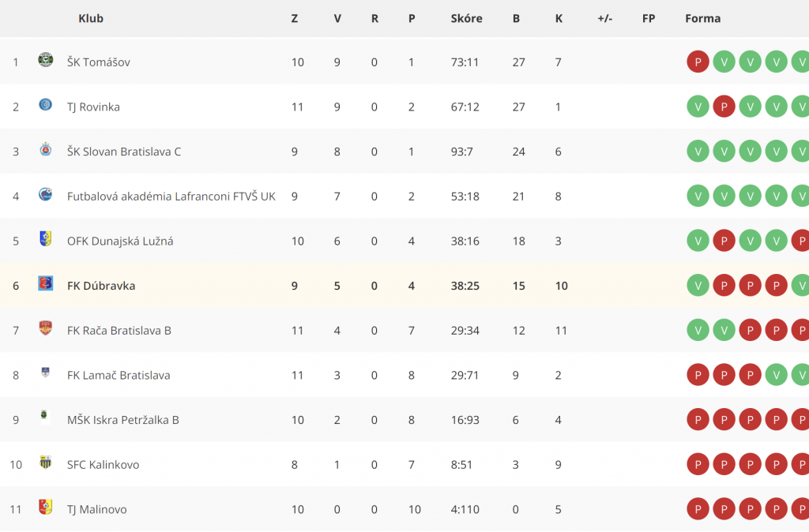Select the Skóre column header
Viewport: 809px width, 532px height.
[x=466, y=19]
